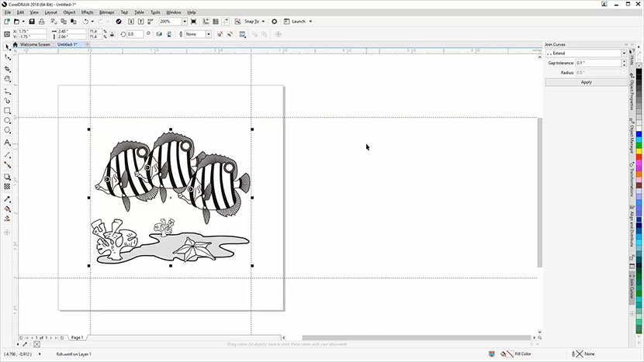Choose the Rectangle tool
Viewport: 644px width, 362px height.
(x=8, y=111)
